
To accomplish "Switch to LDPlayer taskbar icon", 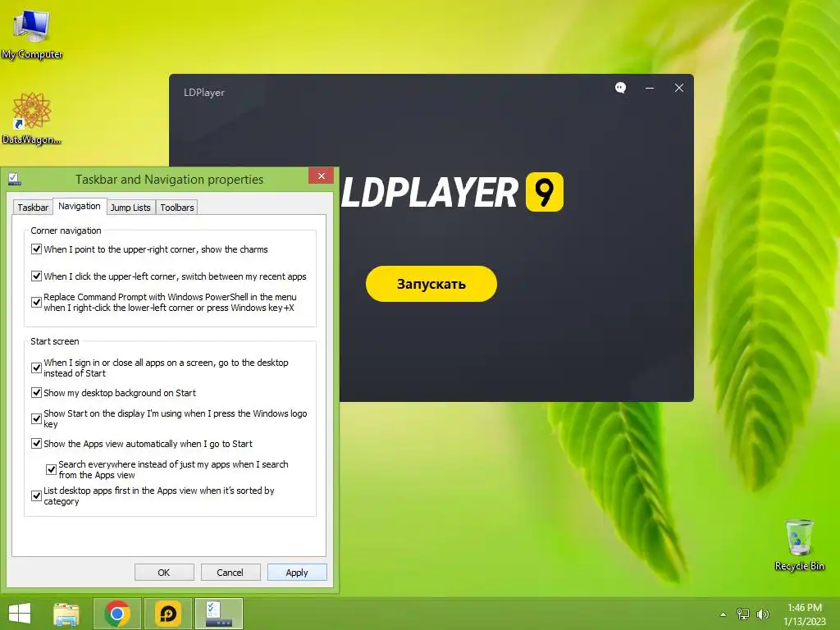I will pyautogui.click(x=167, y=614).
